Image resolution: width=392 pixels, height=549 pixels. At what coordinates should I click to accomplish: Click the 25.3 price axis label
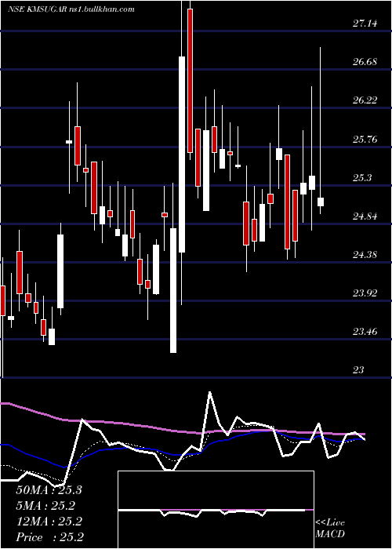point(361,178)
